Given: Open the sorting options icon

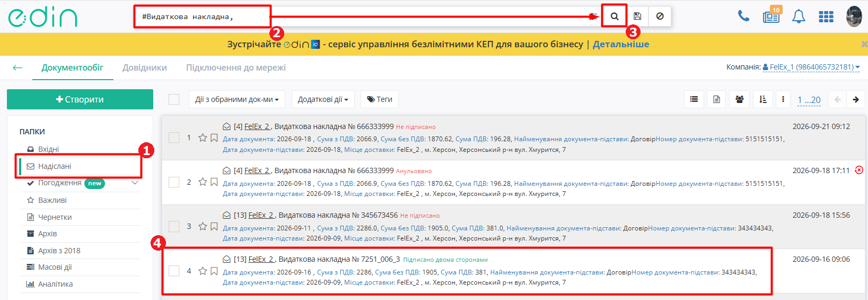Looking at the screenshot, I should pyautogui.click(x=762, y=99).
